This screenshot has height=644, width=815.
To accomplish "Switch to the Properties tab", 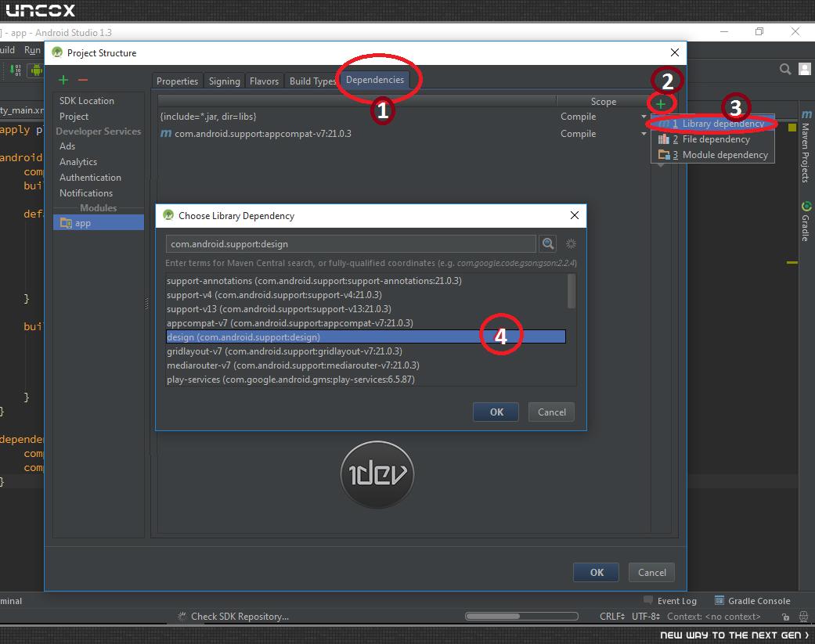I will click(177, 81).
